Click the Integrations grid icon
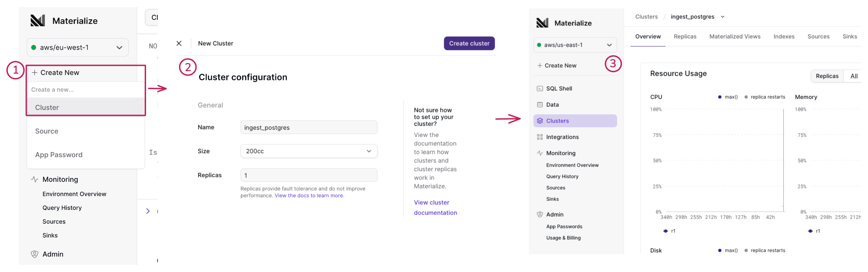This screenshot has height=272, width=868. pos(540,137)
